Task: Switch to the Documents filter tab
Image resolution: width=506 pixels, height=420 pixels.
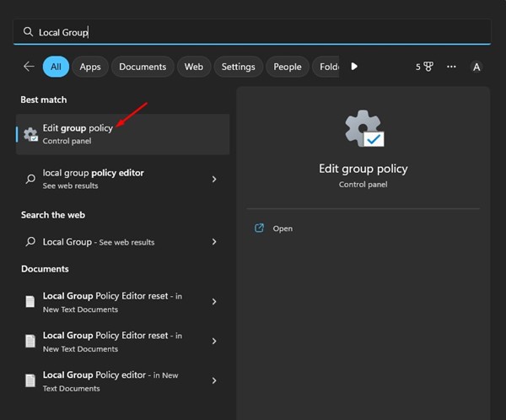Action: click(143, 67)
